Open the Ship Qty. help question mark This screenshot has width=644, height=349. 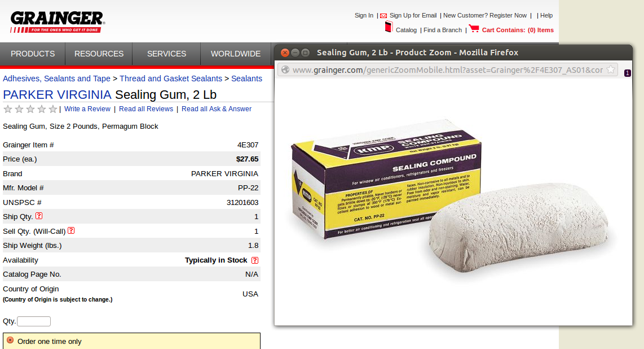point(39,216)
